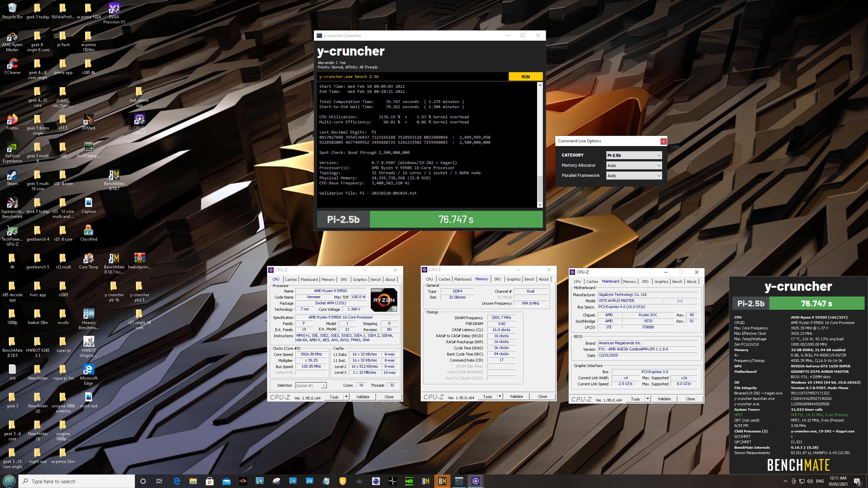The height and width of the screenshot is (488, 868).
Task: Open TechPowerUp GPU-Z desktop icon
Action: (x=12, y=235)
